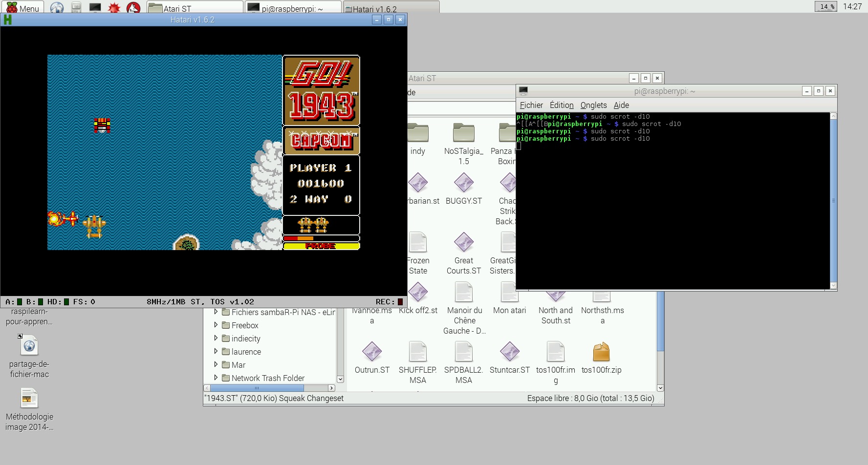Viewport: 868px width, 465px height.
Task: Click the Espace libre status bar text
Action: pos(590,398)
